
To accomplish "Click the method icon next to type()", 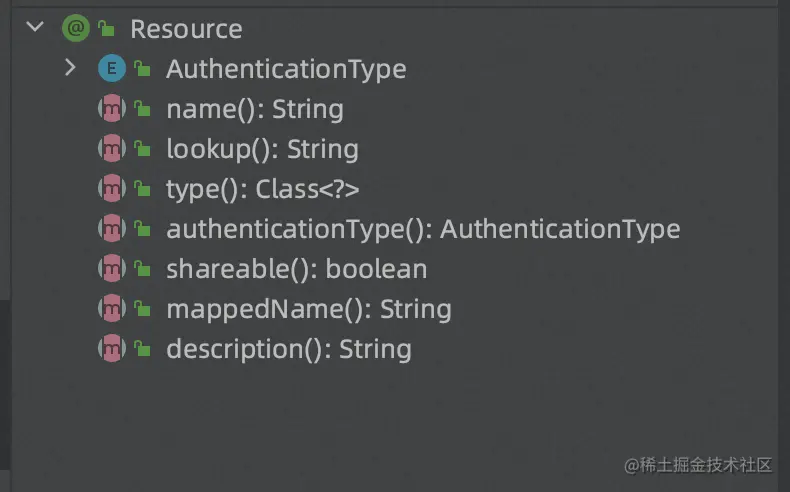I will (x=111, y=189).
